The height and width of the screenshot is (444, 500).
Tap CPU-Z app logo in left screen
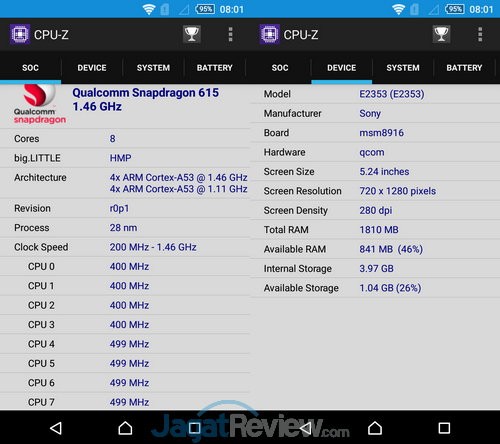pyautogui.click(x=20, y=34)
